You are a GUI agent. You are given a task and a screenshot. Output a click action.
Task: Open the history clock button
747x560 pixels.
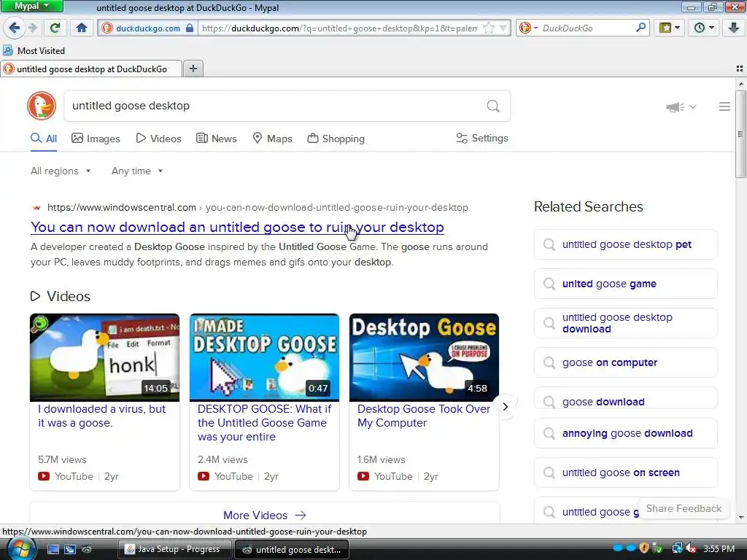click(704, 28)
